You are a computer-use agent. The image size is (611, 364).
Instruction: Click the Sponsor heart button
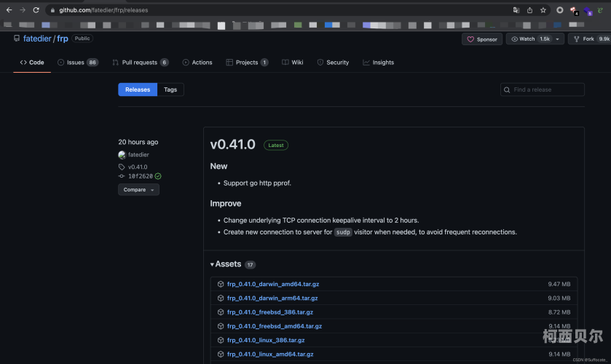point(482,39)
